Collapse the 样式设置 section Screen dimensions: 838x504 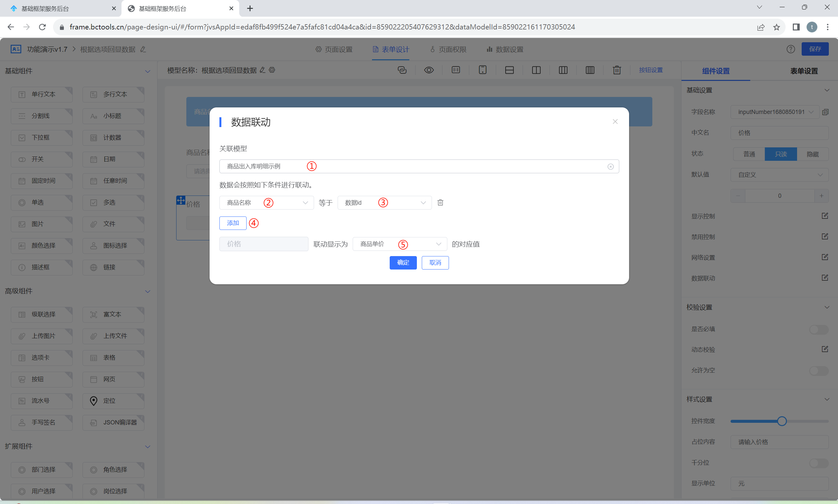[827, 400]
